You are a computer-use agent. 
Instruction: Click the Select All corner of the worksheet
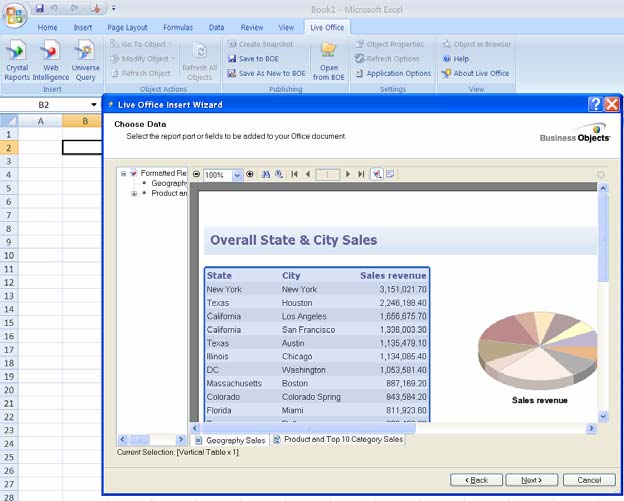tap(9, 121)
